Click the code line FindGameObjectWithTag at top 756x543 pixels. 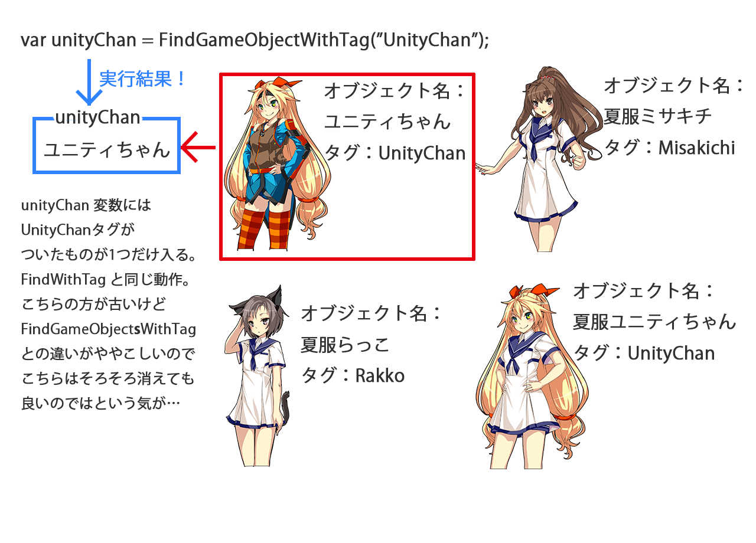[x=255, y=40]
